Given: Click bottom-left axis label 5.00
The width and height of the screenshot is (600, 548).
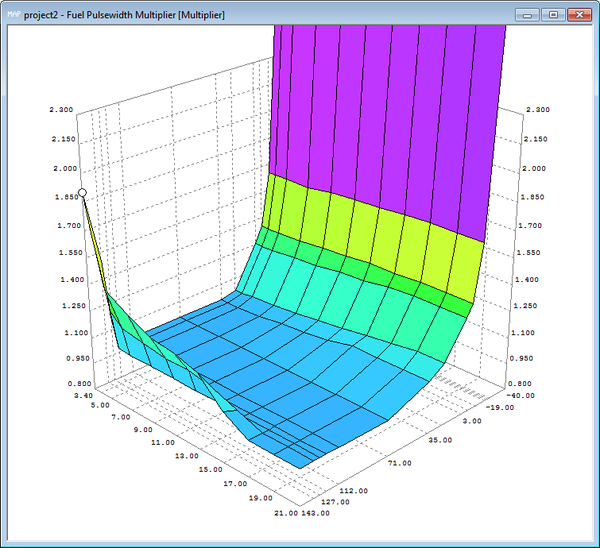Looking at the screenshot, I should (100, 405).
